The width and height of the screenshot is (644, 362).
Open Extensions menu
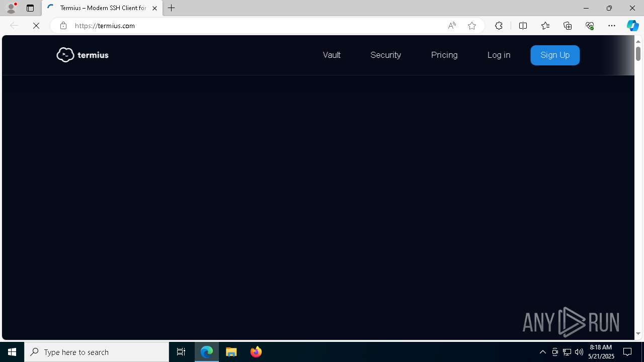[499, 26]
